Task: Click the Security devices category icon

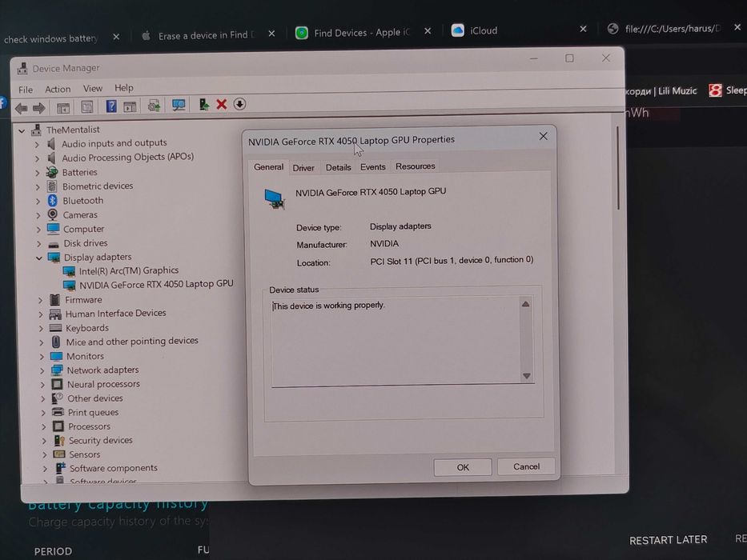Action: 59,441
